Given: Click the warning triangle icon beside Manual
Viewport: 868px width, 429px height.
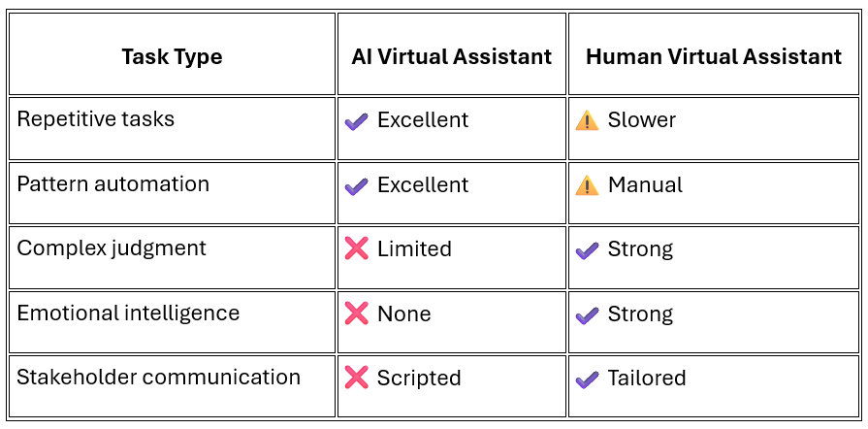Looking at the screenshot, I should [587, 184].
